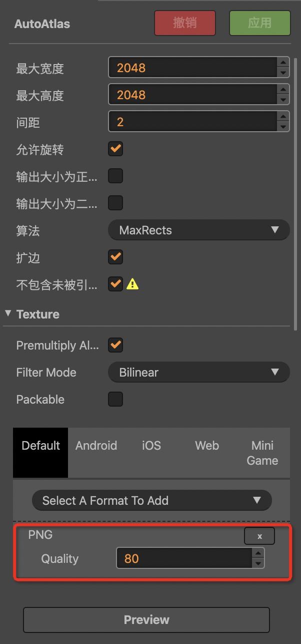Decrease 最大高度 with down stepper arrow
The image size is (301, 644).
[283, 100]
